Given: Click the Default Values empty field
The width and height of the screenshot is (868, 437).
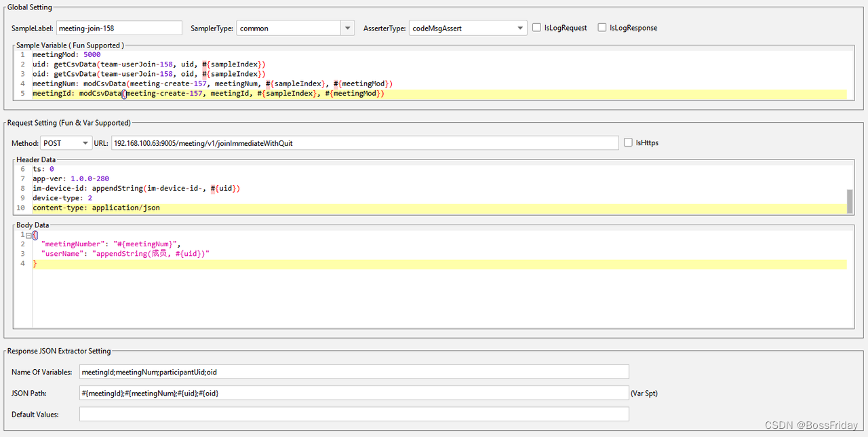Looking at the screenshot, I should [354, 414].
